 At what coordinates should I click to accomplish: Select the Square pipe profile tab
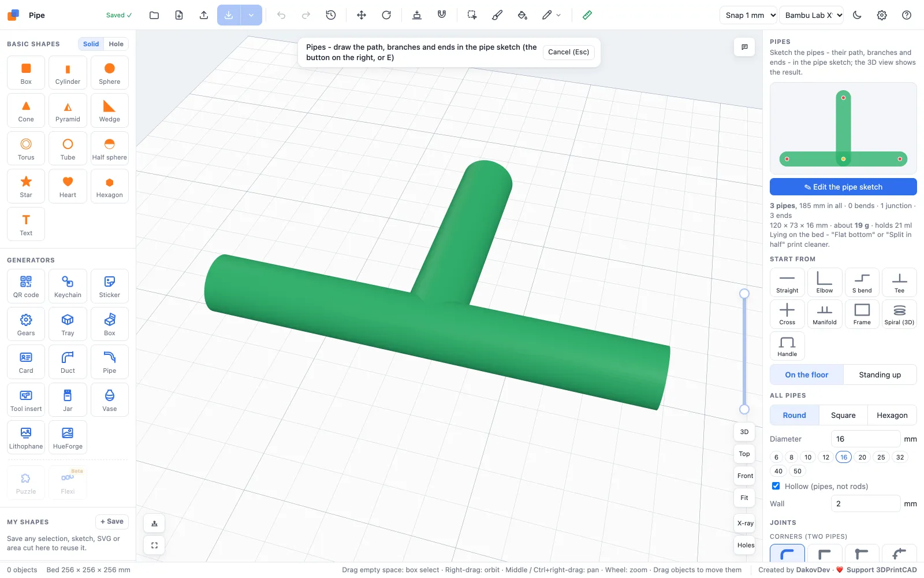click(843, 415)
